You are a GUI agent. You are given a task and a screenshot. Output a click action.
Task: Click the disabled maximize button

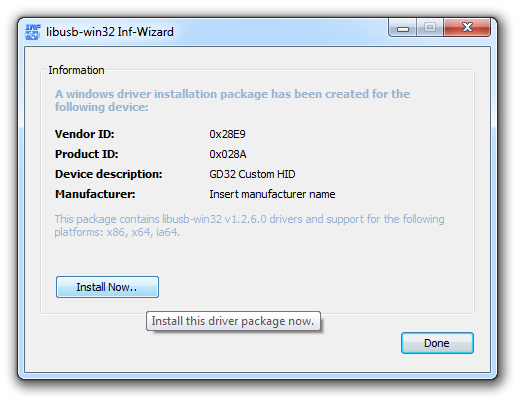(430, 27)
